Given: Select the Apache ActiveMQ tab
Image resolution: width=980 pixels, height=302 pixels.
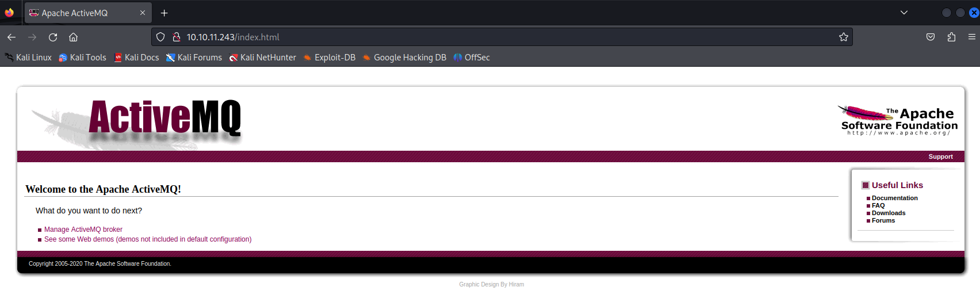Looking at the screenshot, I should 88,13.
